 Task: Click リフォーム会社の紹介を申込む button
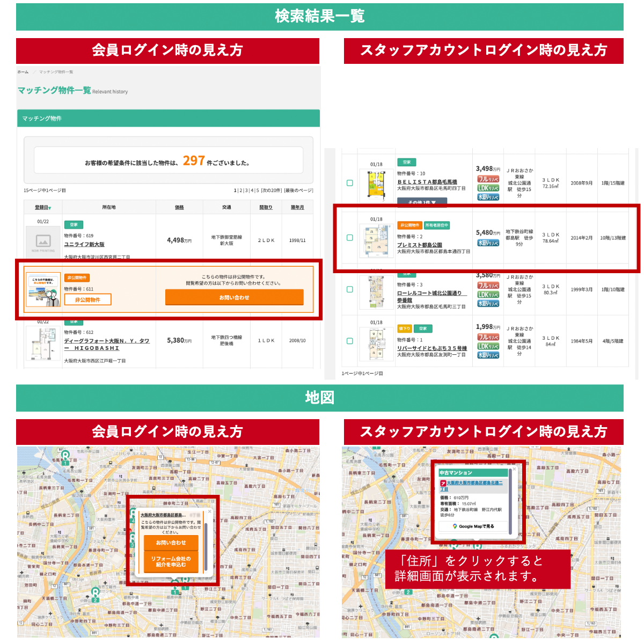(171, 562)
